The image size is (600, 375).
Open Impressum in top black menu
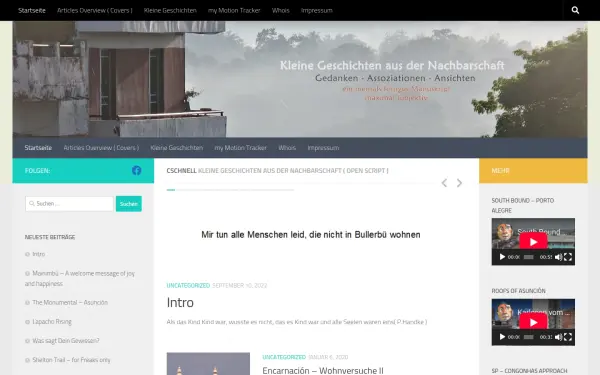coord(316,10)
